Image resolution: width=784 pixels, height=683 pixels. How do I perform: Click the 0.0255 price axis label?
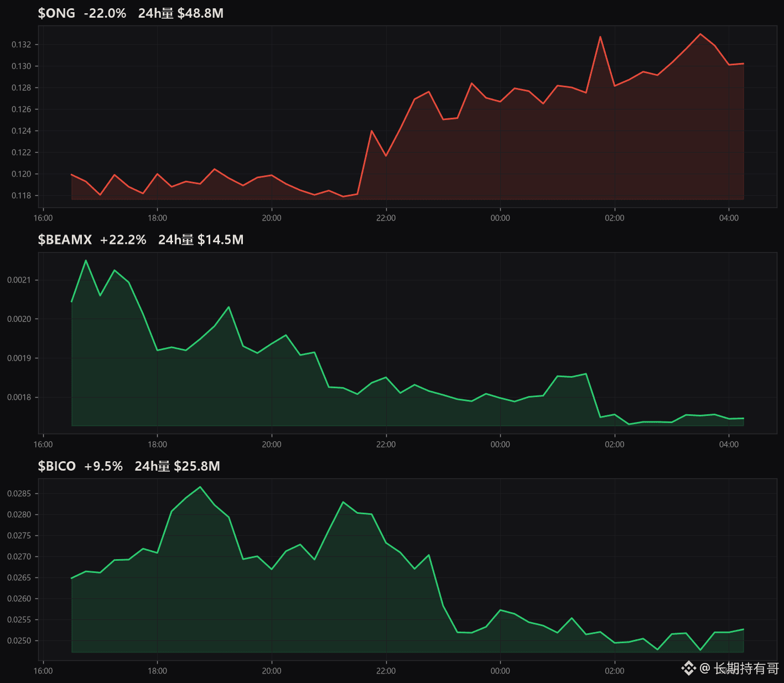(x=19, y=619)
